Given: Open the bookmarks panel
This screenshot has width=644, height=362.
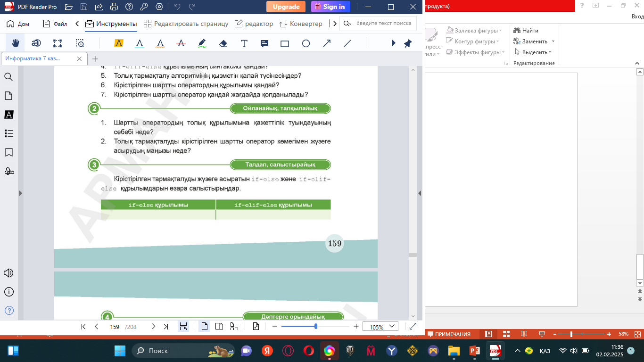Looking at the screenshot, I should point(8,152).
